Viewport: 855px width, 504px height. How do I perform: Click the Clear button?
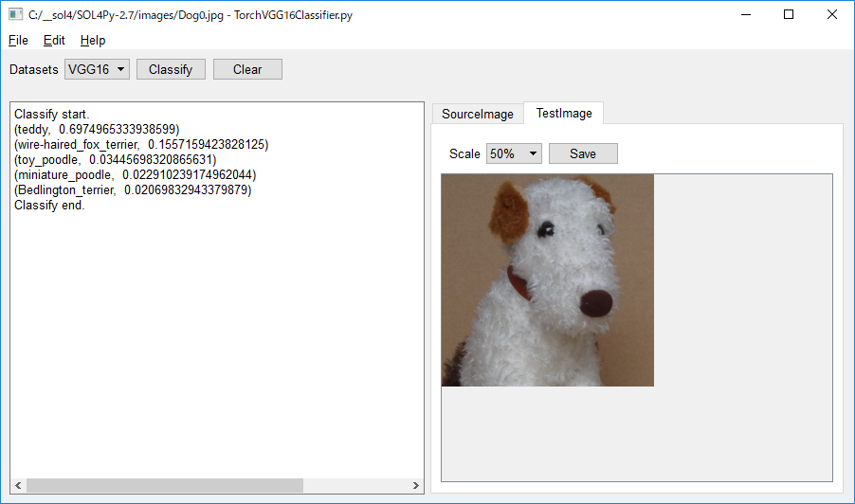[247, 69]
